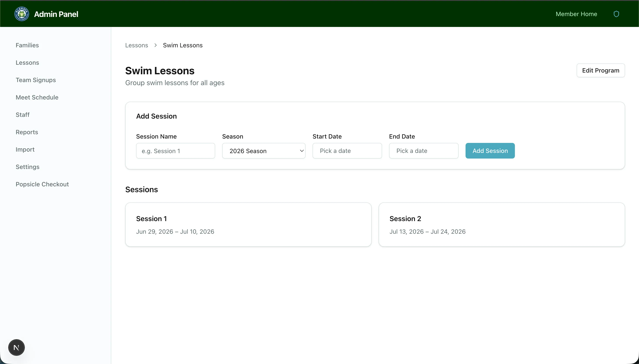Open the Staff section
639x364 pixels.
(x=23, y=115)
